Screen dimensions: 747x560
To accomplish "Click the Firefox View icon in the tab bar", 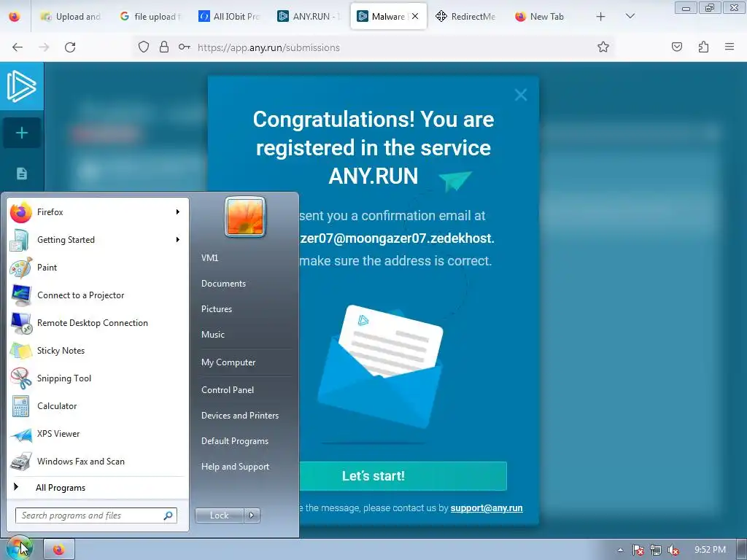I will click(15, 17).
